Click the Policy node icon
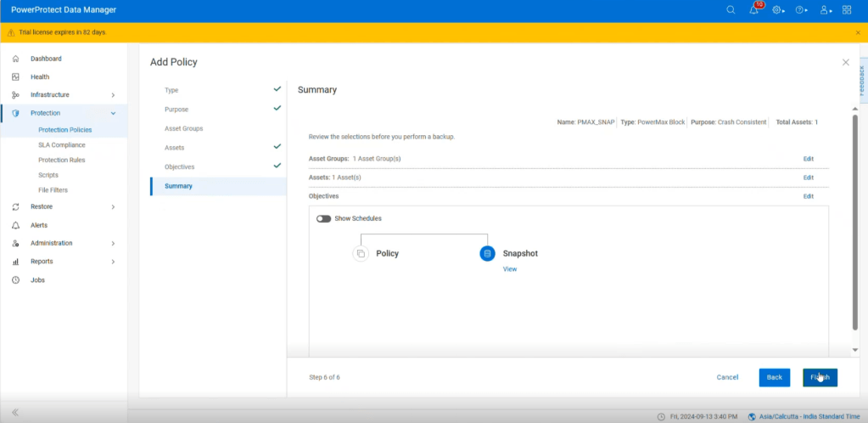The image size is (868, 423). click(x=361, y=253)
